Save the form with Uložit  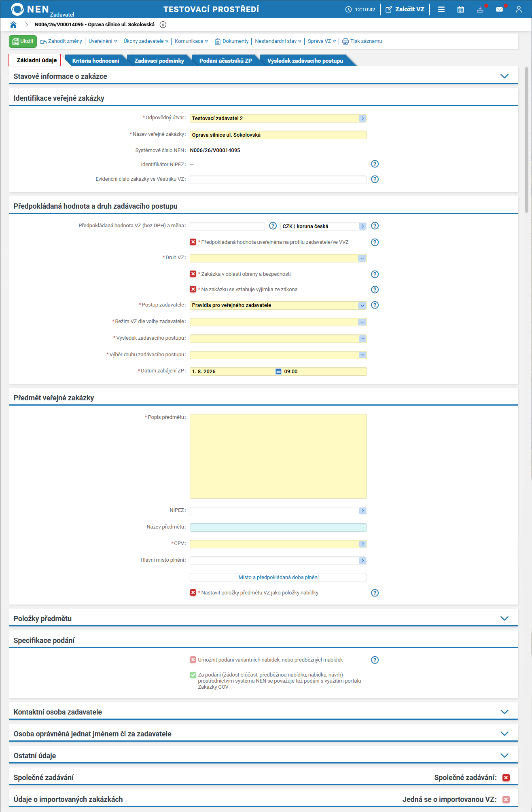23,41
